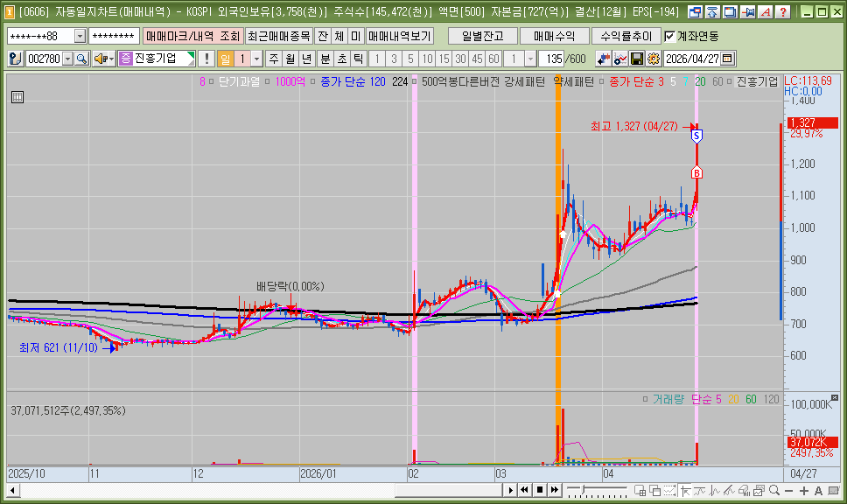847x504 pixels.
Task: Click the chart zoom slider at bottom
Action: [597, 491]
